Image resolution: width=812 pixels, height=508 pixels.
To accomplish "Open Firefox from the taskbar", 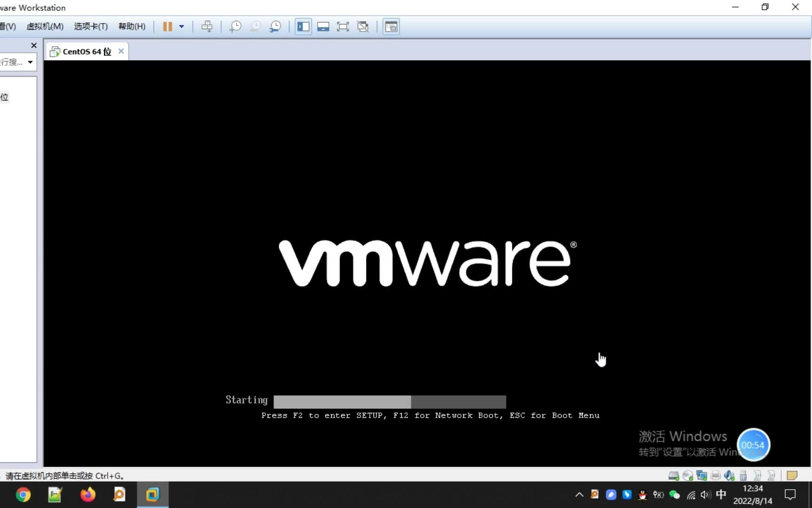I will point(87,495).
